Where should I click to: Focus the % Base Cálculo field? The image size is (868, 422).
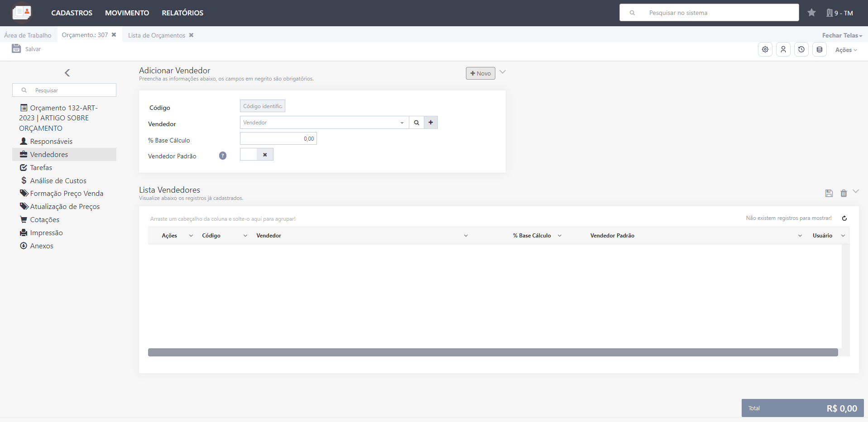click(278, 138)
